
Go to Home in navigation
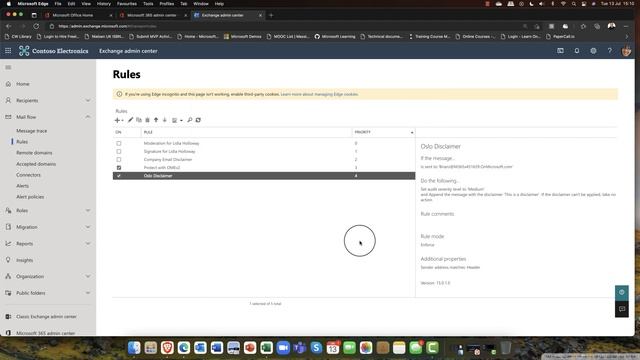(x=23, y=84)
